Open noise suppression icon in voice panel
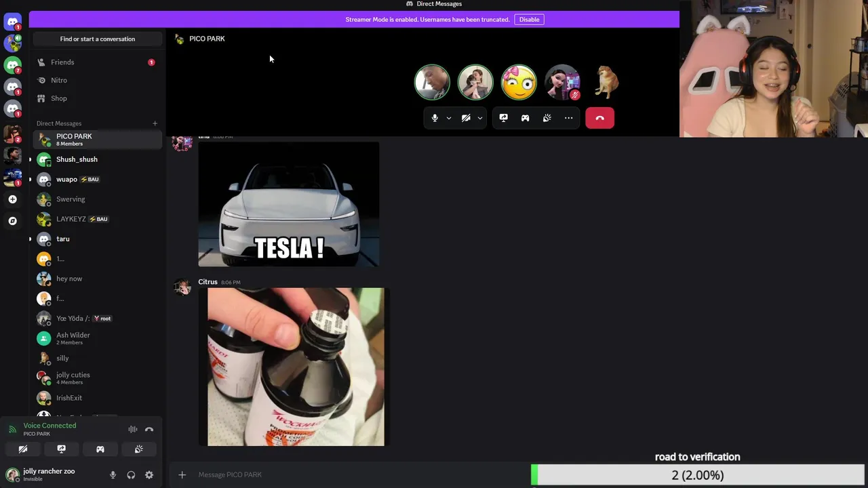 [x=133, y=429]
